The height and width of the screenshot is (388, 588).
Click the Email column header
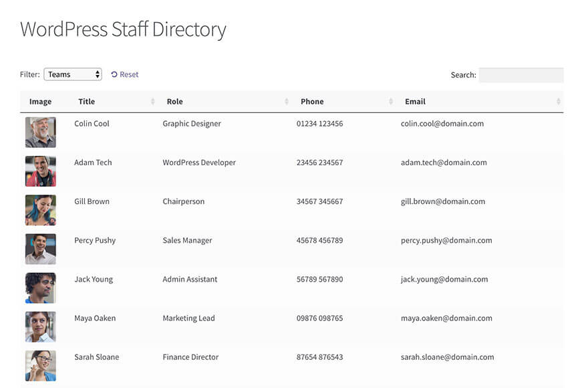[415, 101]
